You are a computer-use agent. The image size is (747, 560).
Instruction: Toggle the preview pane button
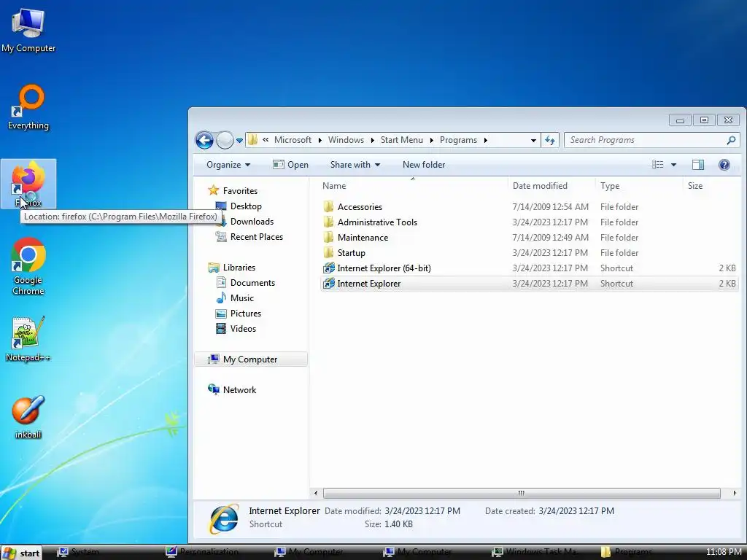(698, 165)
